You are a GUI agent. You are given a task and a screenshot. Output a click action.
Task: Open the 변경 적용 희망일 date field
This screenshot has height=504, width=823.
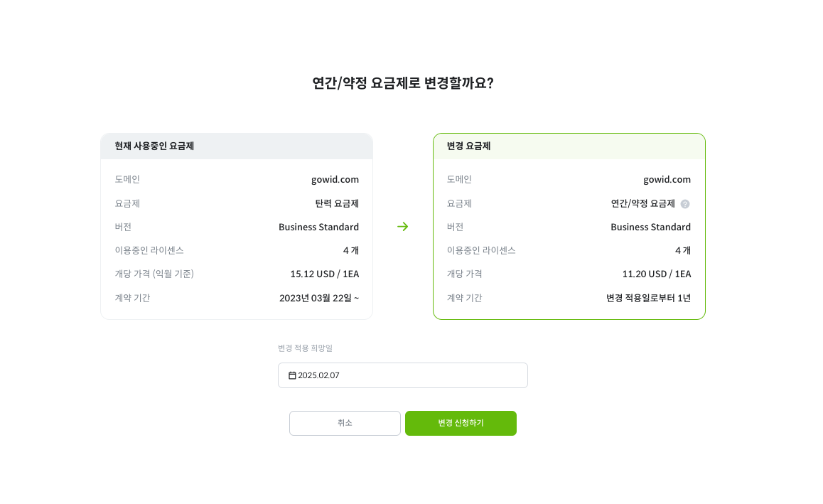point(402,375)
